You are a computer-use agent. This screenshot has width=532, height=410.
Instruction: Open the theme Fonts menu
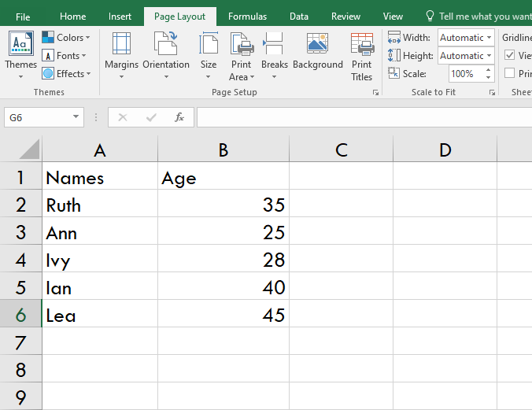pos(64,55)
